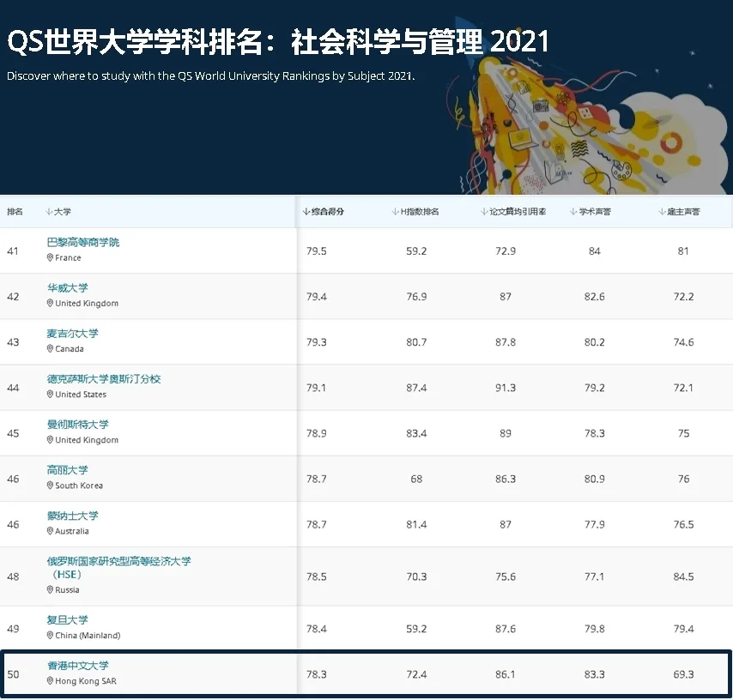
Task: Click the location pin next to France
Action: [x=51, y=257]
